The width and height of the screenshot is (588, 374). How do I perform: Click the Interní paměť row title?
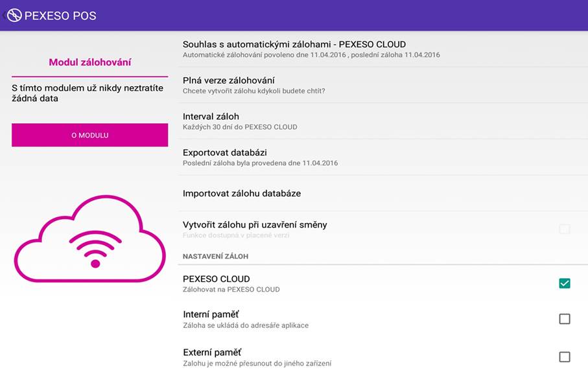coord(211,314)
